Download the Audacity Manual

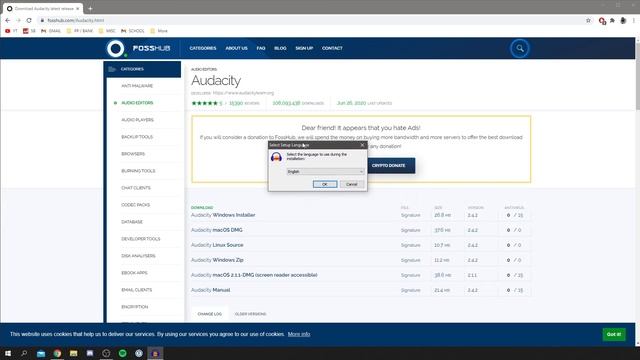tap(211, 290)
